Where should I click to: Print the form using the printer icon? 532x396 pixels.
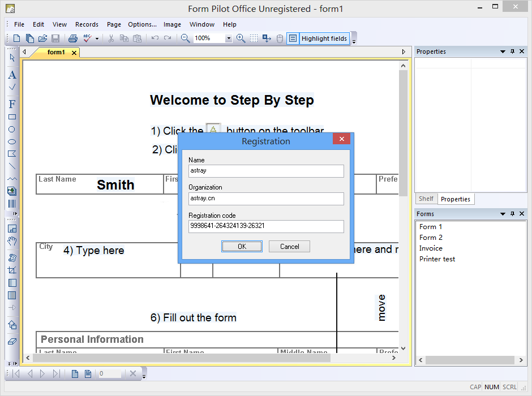(x=73, y=38)
